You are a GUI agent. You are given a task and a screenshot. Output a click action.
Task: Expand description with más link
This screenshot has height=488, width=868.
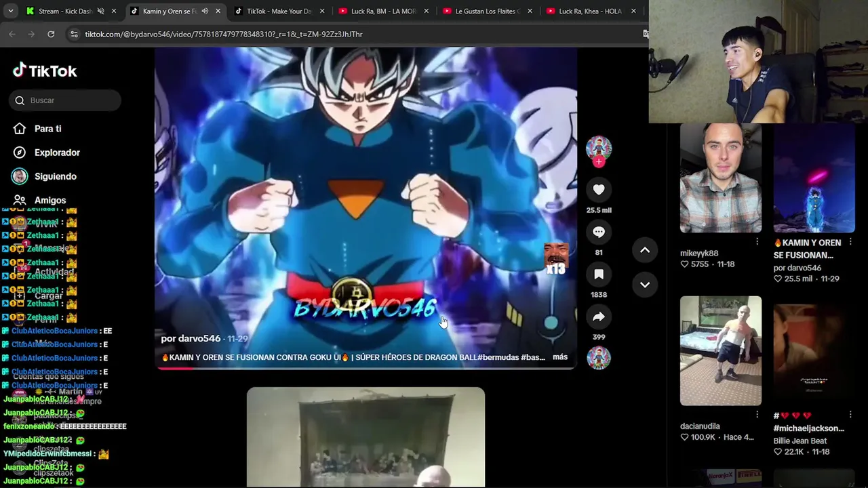(x=559, y=357)
